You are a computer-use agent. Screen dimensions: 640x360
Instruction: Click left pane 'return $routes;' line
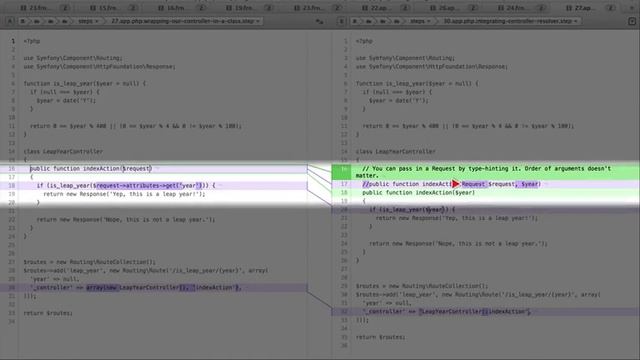[48, 313]
